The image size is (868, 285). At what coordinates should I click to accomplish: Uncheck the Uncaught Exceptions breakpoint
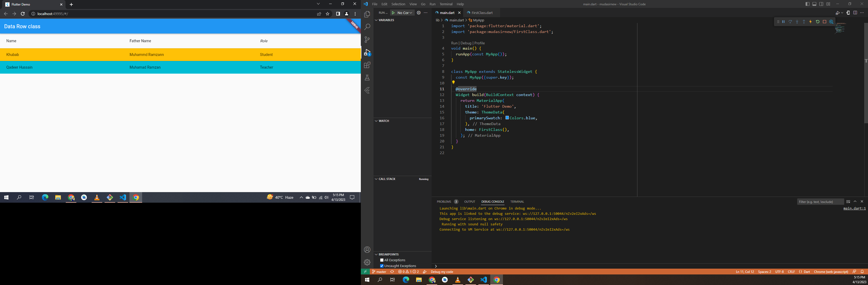[382, 265]
